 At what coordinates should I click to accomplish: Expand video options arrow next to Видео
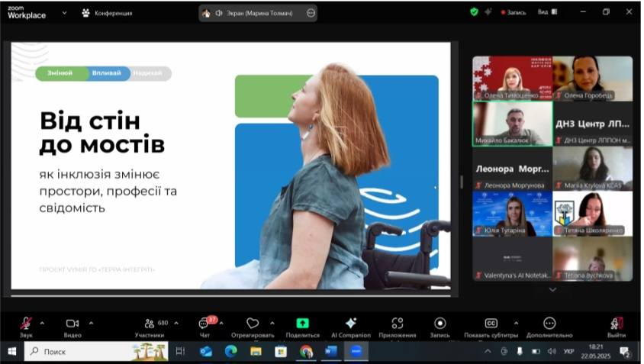click(91, 322)
